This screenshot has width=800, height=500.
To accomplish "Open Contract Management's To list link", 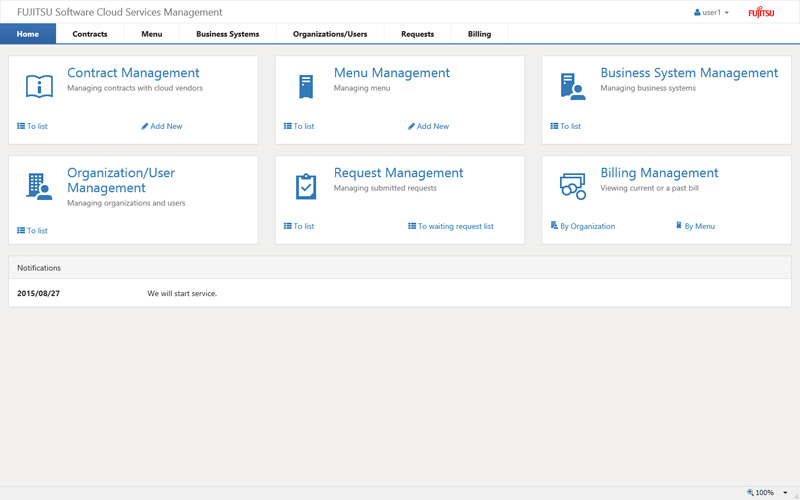I will click(32, 126).
